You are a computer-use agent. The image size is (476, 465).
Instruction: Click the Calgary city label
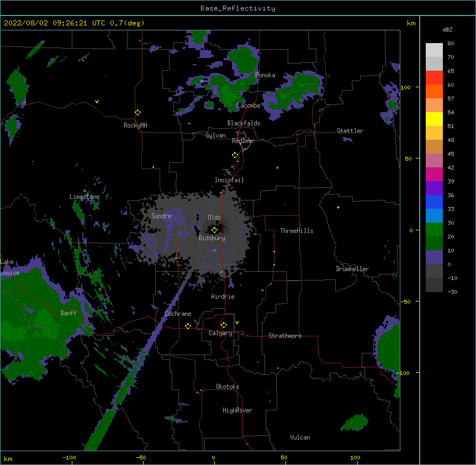[x=220, y=333]
